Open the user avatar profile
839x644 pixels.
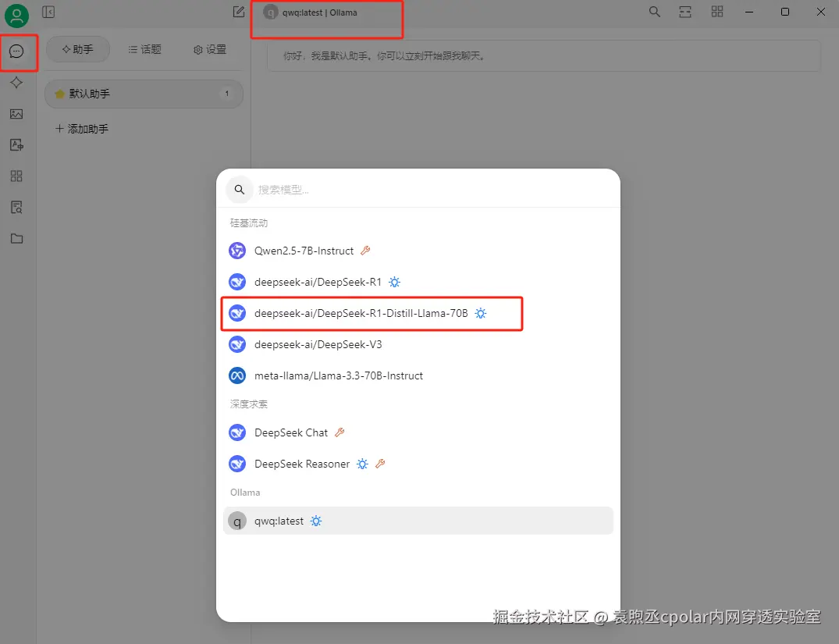coord(16,16)
